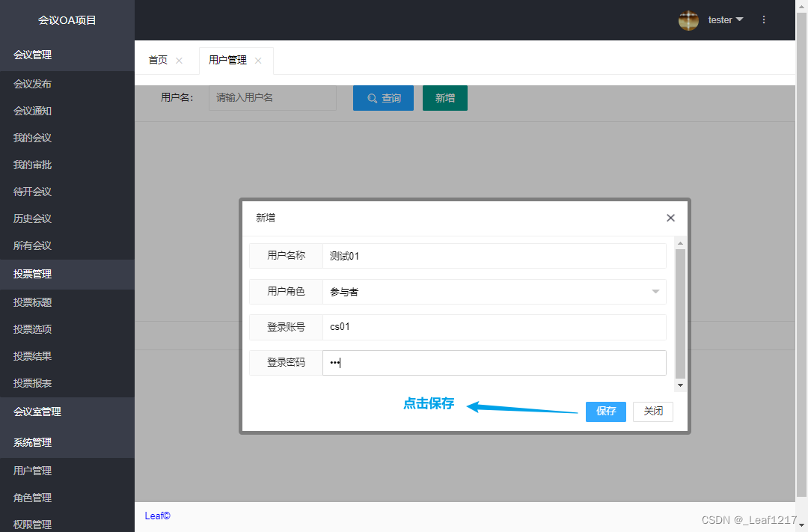
Task: Collapse the 系统管理 sidebar section
Action: [67, 442]
